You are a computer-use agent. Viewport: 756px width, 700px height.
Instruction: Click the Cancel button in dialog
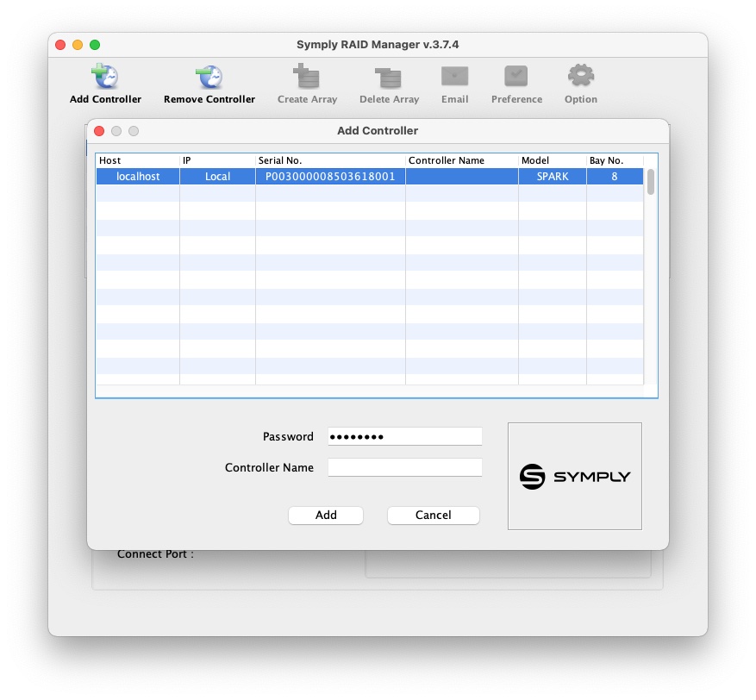(433, 515)
